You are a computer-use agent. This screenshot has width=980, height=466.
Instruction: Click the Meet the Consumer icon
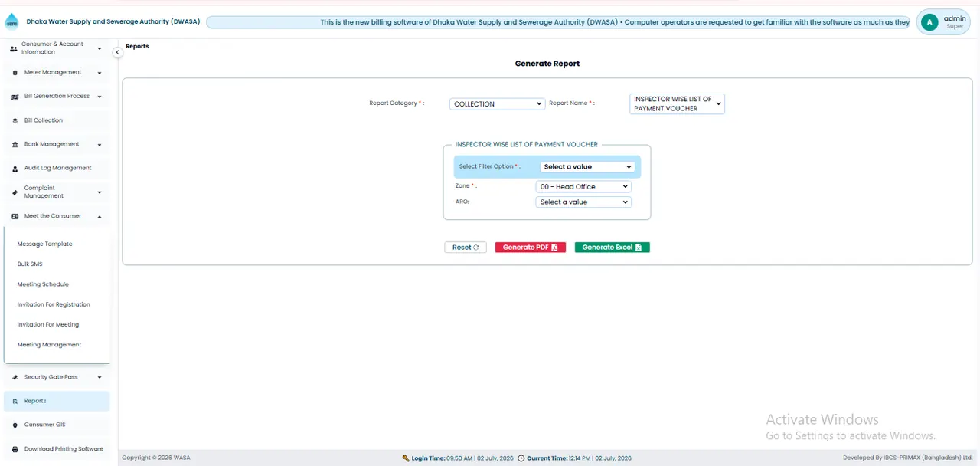point(15,216)
